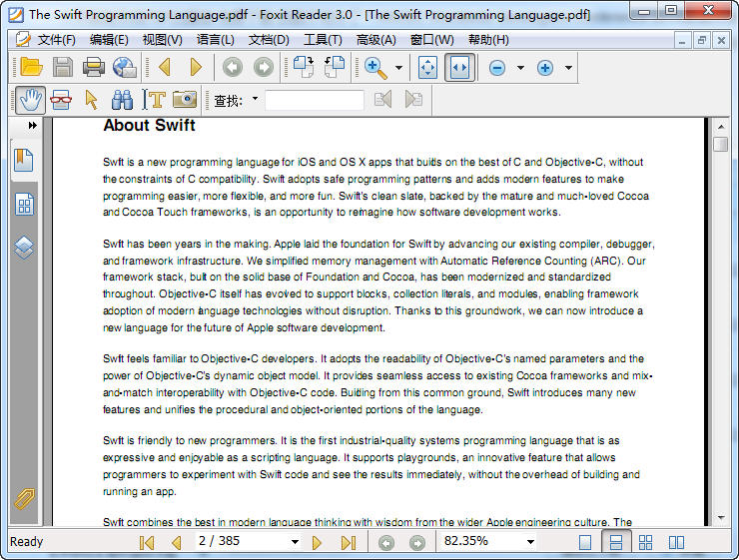Go to next page with orange right arrow
This screenshot has height=560, width=739.
coord(196,67)
